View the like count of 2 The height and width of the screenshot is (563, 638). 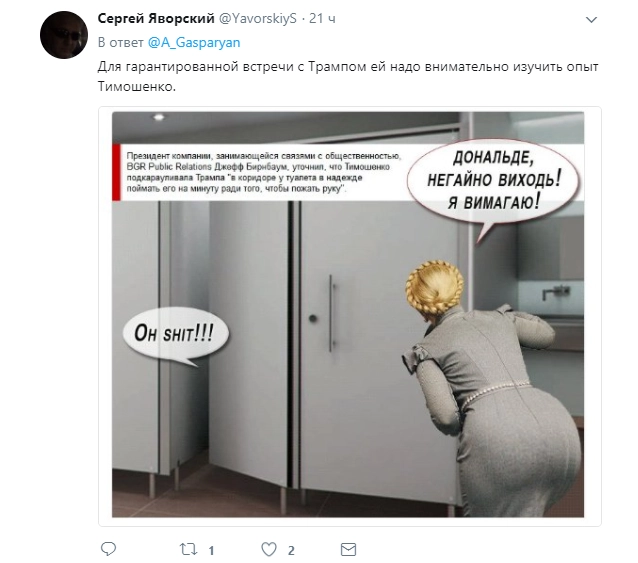[291, 550]
